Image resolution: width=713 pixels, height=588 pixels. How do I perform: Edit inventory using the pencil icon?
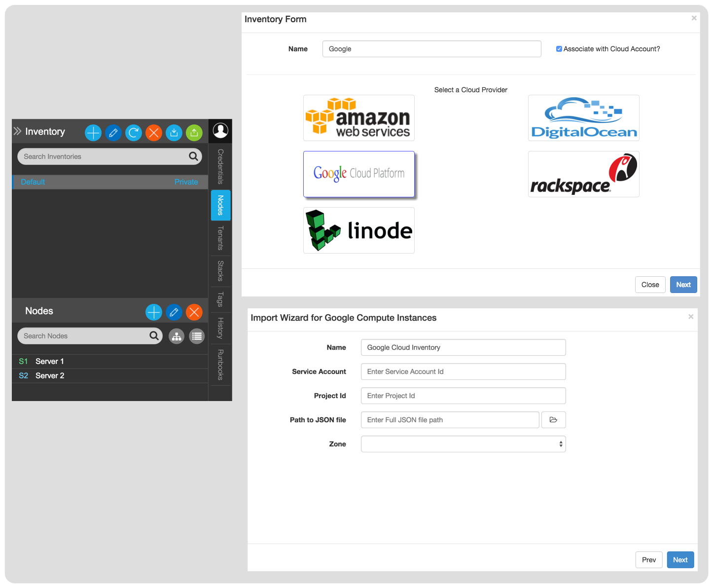pos(113,133)
